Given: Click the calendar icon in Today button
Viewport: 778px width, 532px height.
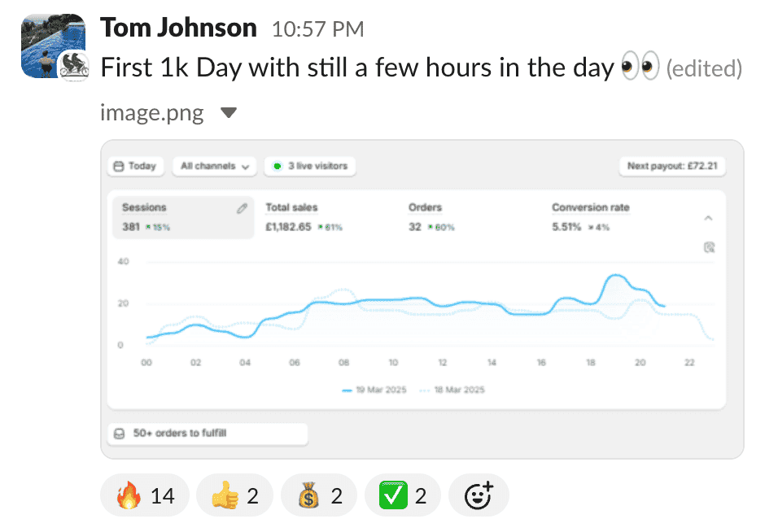Looking at the screenshot, I should 119,166.
